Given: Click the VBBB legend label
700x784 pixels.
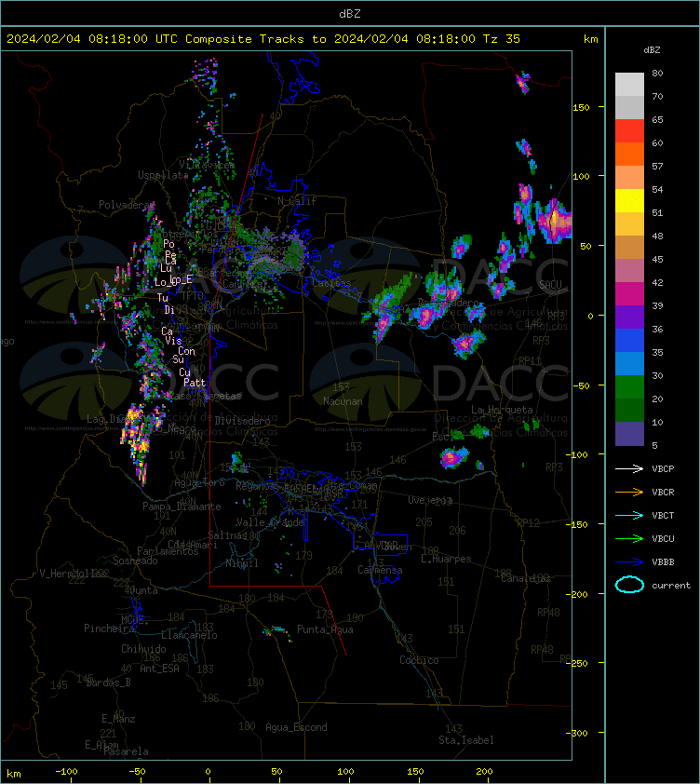Looking at the screenshot, I should pyautogui.click(x=663, y=562).
